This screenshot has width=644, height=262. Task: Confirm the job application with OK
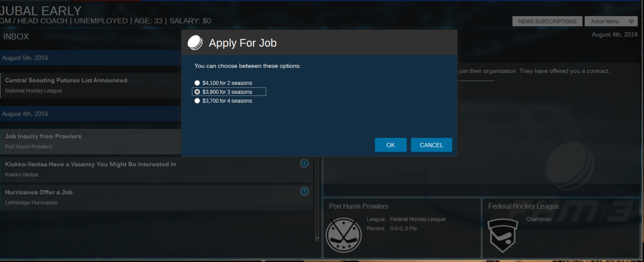[390, 145]
